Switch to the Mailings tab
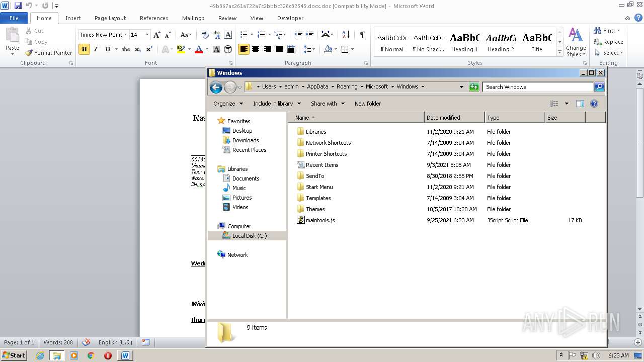644x362 pixels. (193, 18)
